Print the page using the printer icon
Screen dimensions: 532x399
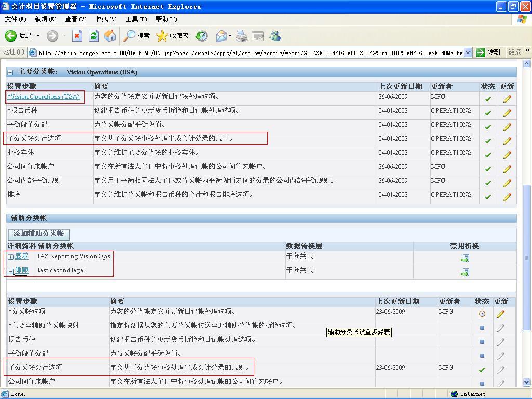(242, 36)
